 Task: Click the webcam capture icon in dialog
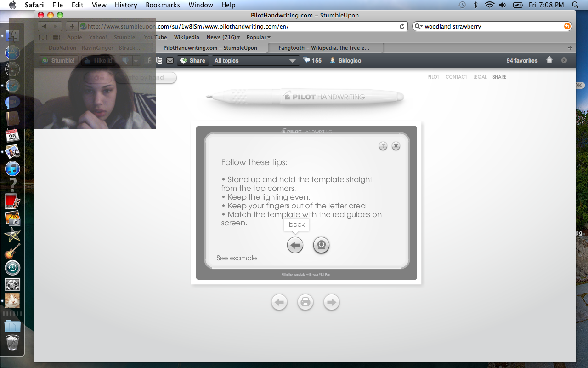coord(321,245)
